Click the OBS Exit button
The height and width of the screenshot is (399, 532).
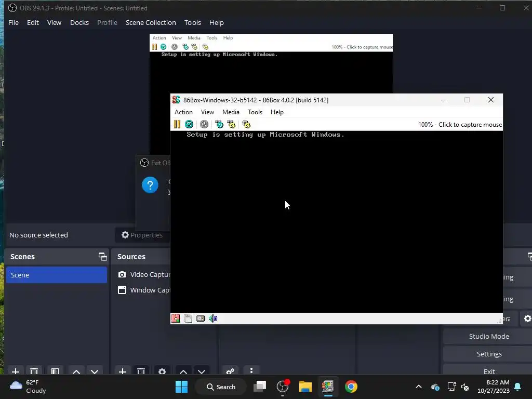coord(488,371)
